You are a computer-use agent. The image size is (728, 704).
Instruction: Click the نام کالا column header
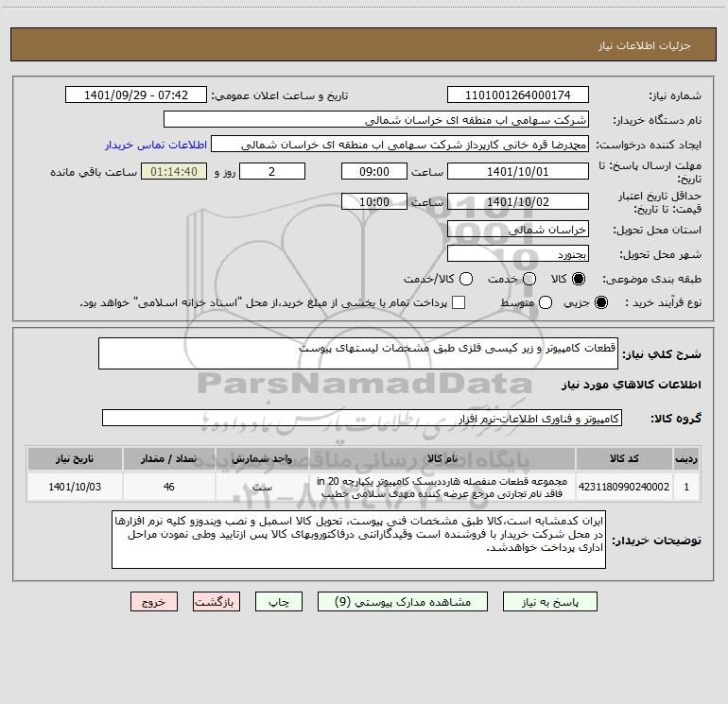tap(442, 459)
